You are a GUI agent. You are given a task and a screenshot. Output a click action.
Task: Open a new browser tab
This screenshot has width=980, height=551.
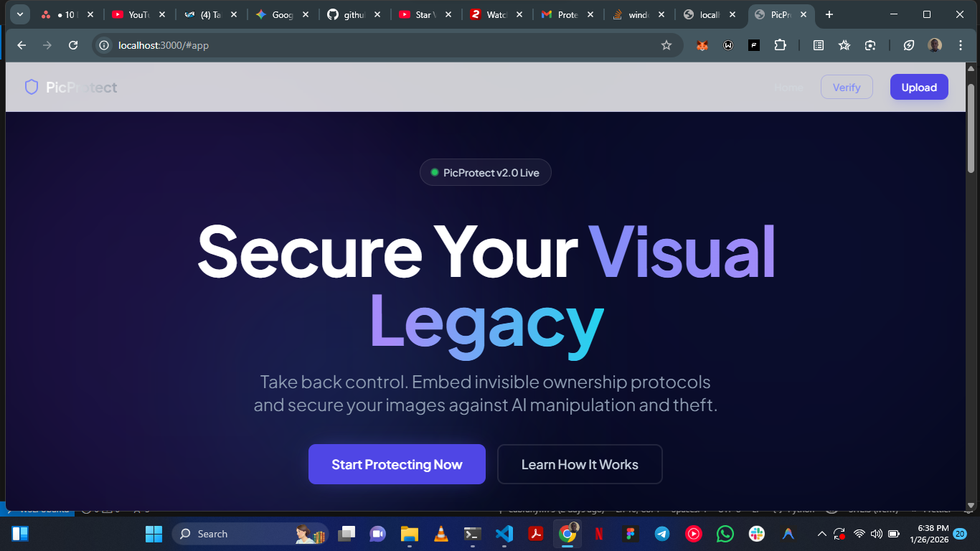pyautogui.click(x=829, y=14)
